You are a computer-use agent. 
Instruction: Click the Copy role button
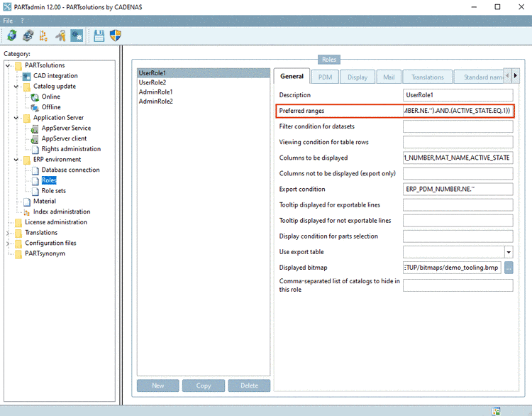tap(204, 385)
